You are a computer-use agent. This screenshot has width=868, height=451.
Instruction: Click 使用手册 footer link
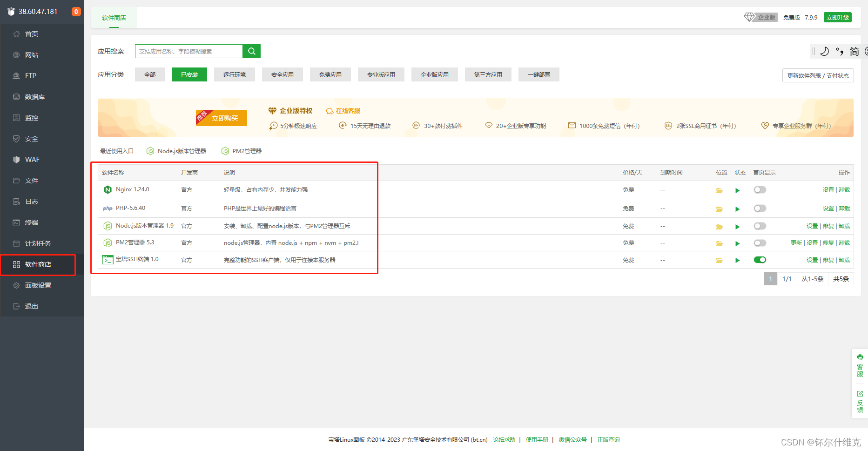pyautogui.click(x=537, y=440)
